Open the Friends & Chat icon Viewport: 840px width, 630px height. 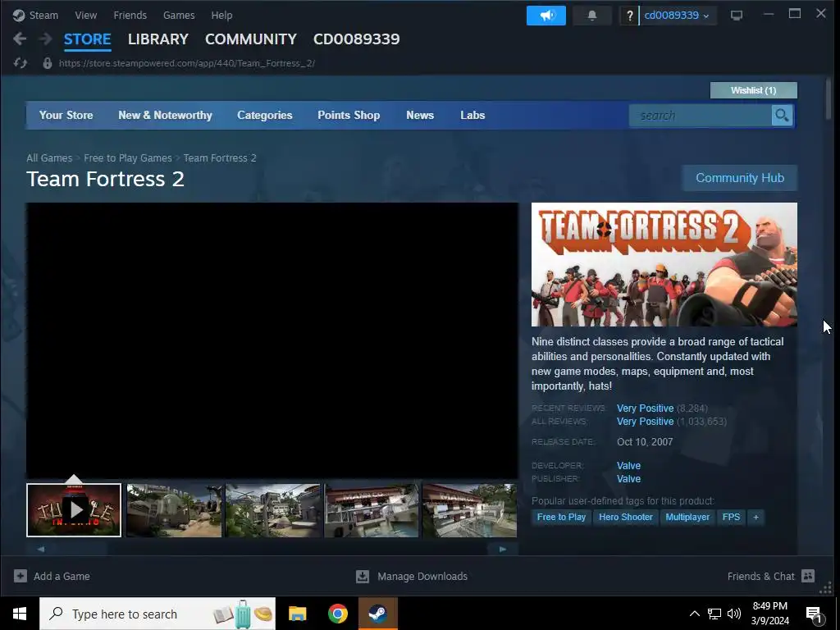coord(808,576)
